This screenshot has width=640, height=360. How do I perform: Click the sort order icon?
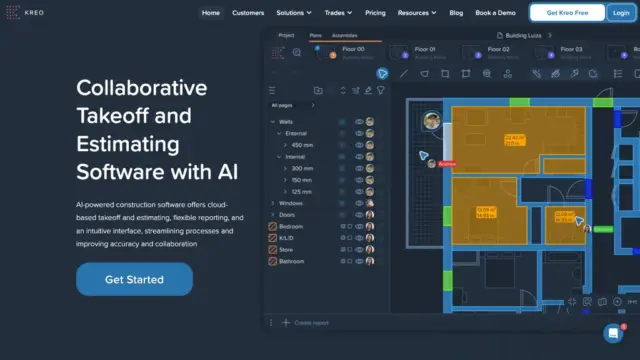point(356,91)
